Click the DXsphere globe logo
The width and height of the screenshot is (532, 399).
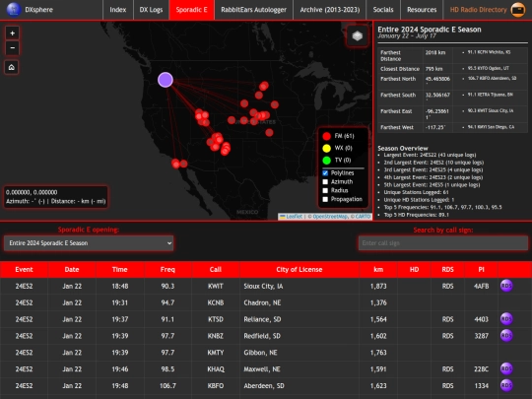tap(14, 10)
